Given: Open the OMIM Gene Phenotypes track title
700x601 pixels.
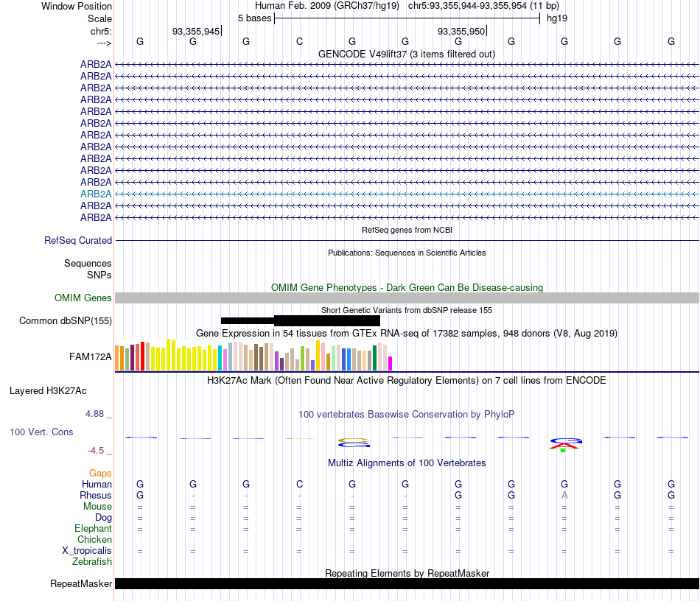Looking at the screenshot, I should tap(407, 287).
